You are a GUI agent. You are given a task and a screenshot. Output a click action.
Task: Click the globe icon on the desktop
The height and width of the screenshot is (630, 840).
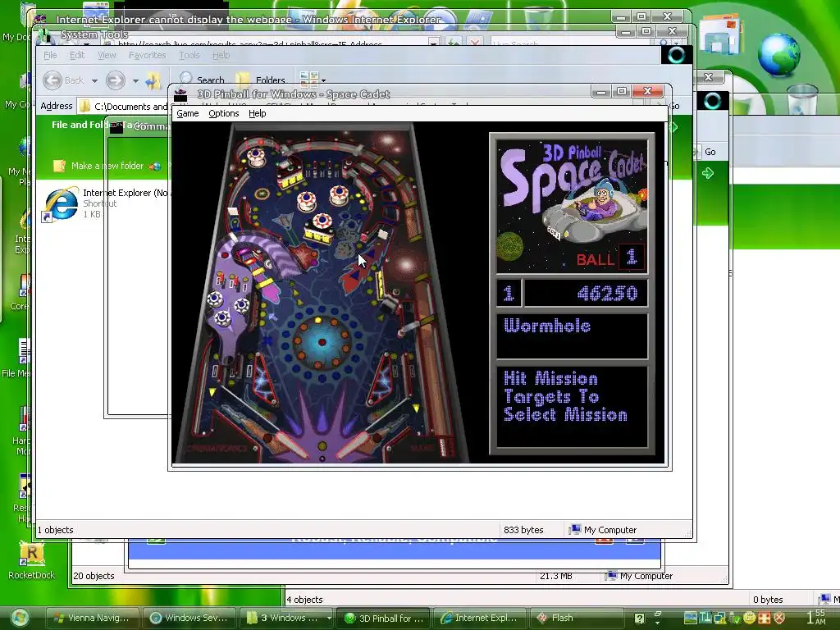[778, 54]
